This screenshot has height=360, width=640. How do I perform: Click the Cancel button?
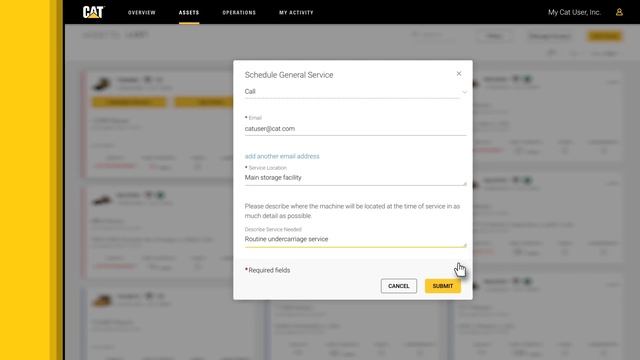pyautogui.click(x=399, y=286)
